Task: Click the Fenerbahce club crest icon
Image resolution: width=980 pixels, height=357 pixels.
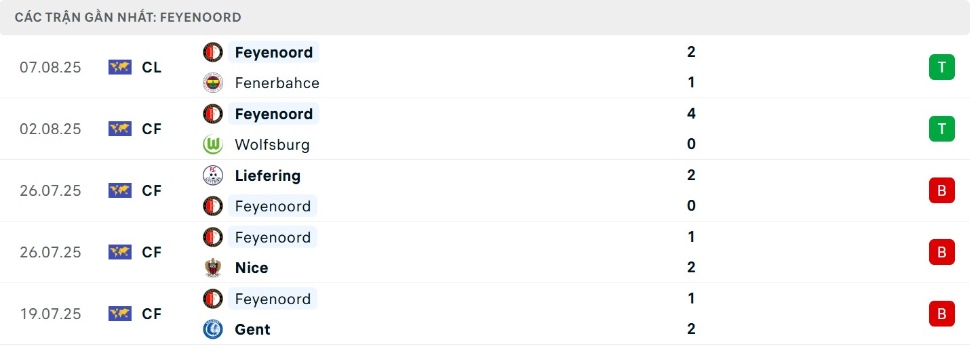Action: (213, 83)
